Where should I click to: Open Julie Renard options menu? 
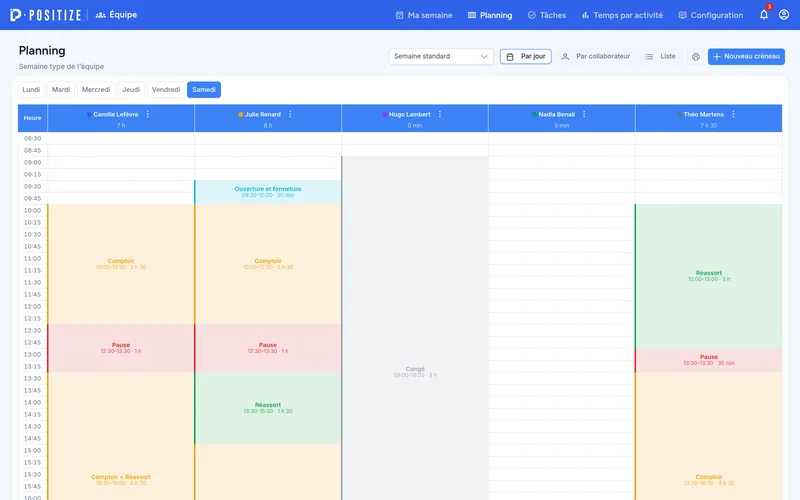(x=290, y=114)
